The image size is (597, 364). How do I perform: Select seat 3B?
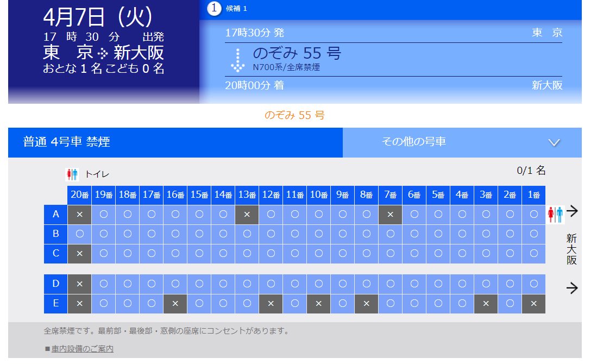click(486, 234)
